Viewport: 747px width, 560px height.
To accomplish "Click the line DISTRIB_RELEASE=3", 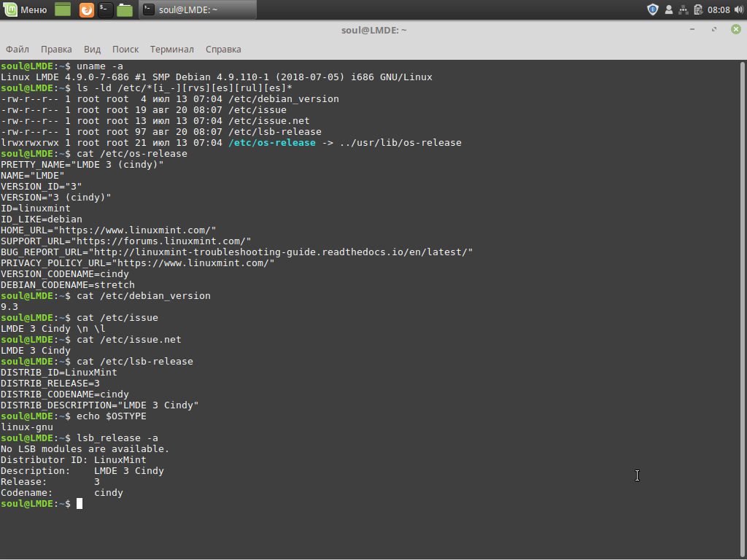I will click(x=50, y=384).
